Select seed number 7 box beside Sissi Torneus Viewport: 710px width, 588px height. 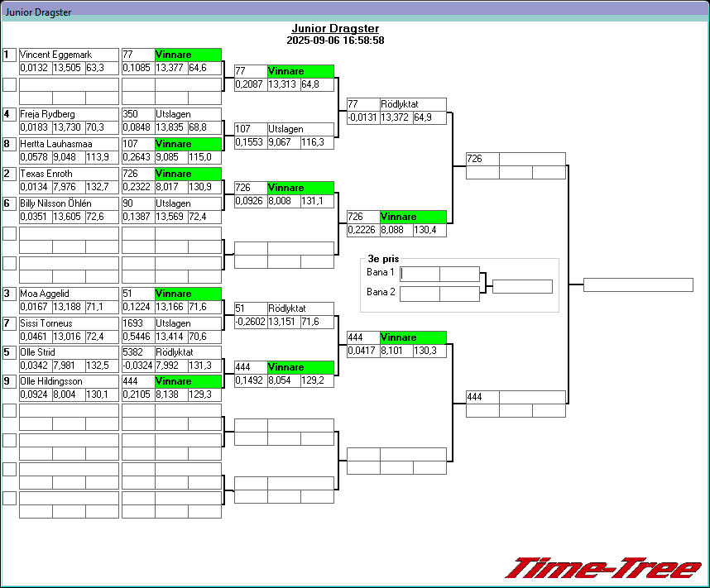coord(9,323)
